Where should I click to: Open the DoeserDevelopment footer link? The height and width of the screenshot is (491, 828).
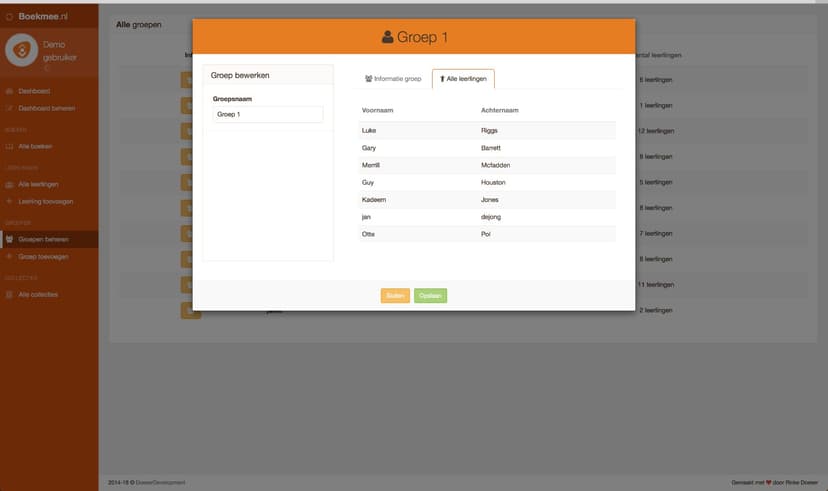click(x=161, y=483)
